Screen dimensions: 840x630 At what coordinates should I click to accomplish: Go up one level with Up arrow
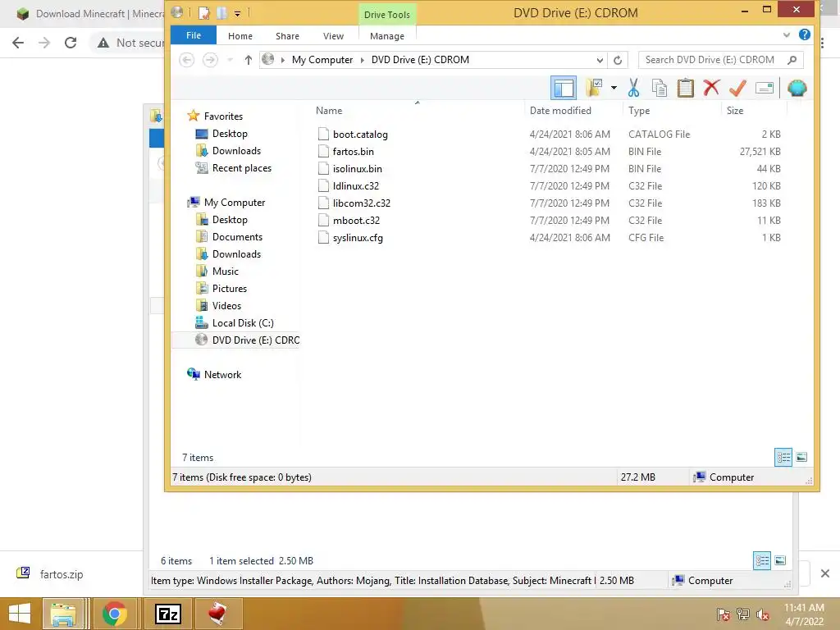click(x=248, y=59)
